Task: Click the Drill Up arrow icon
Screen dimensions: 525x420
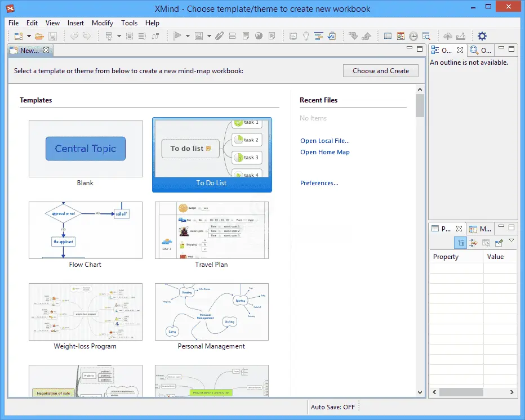Action: [x=366, y=36]
